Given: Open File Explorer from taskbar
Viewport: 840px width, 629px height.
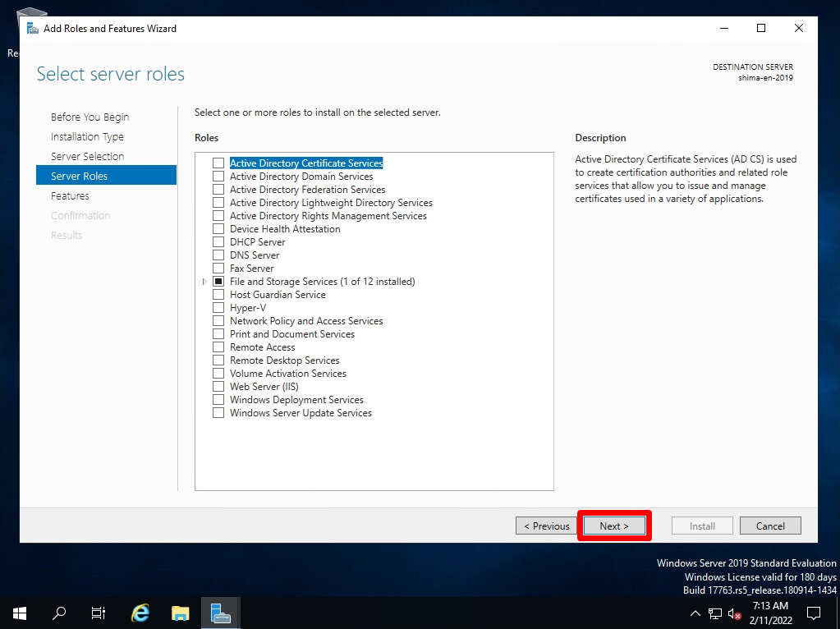Looking at the screenshot, I should pyautogui.click(x=181, y=613).
